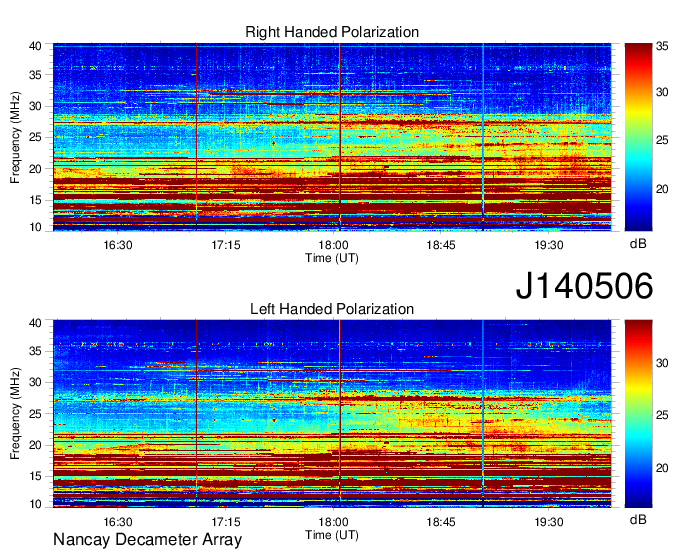Click the 20 MHz frequency tick of the Right Handed plot
This screenshot has height=552, width=680.
(x=35, y=169)
